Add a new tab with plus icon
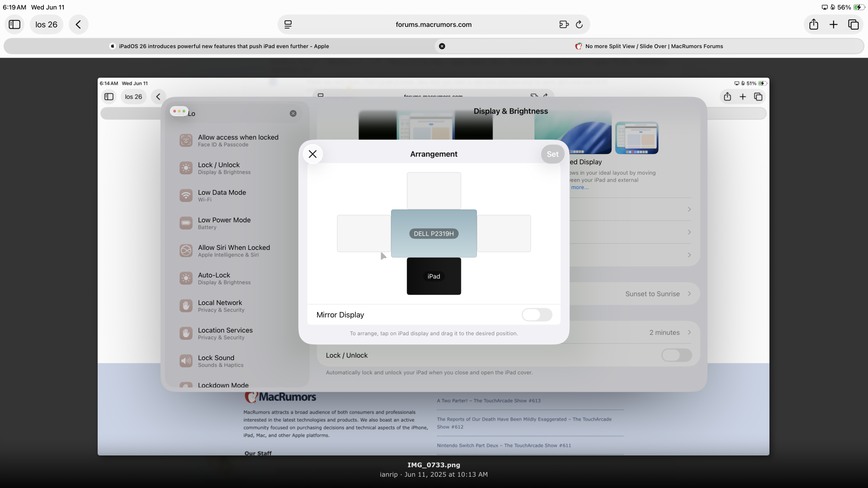868x488 pixels. 833,24
